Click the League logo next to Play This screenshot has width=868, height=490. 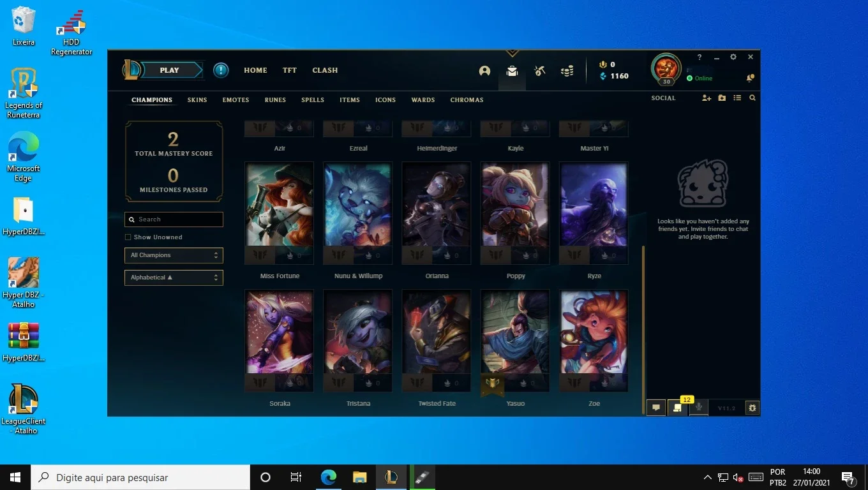click(x=132, y=70)
